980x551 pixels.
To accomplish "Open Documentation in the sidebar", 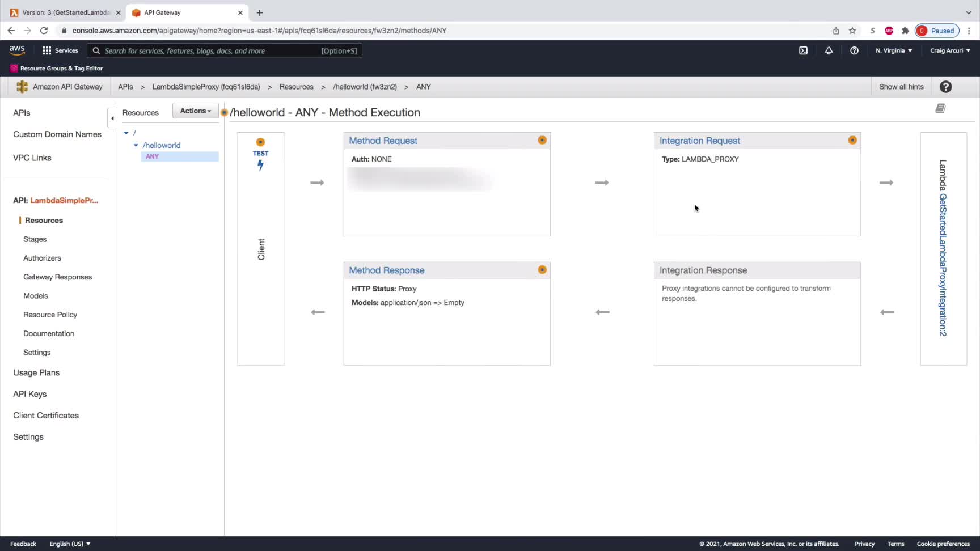I will (x=49, y=333).
